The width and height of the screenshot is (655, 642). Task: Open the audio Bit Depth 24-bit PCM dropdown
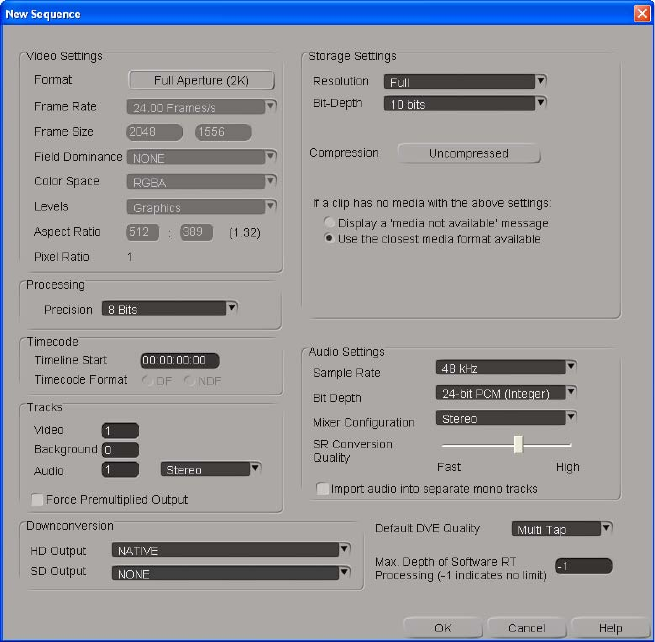[x=506, y=393]
